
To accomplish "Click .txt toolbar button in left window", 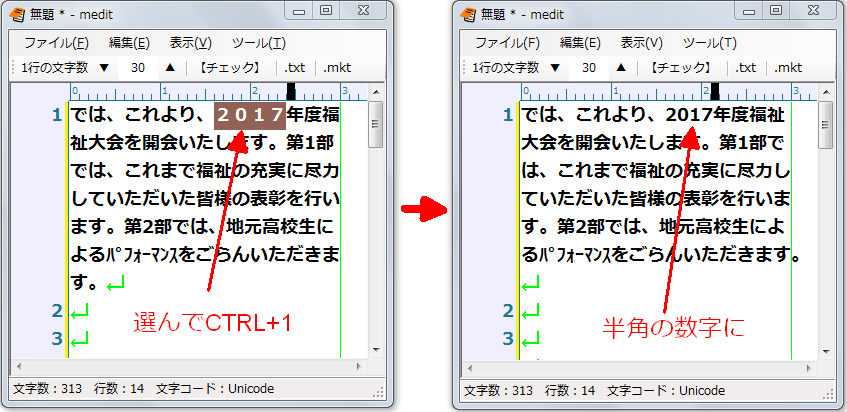I will pyautogui.click(x=294, y=68).
